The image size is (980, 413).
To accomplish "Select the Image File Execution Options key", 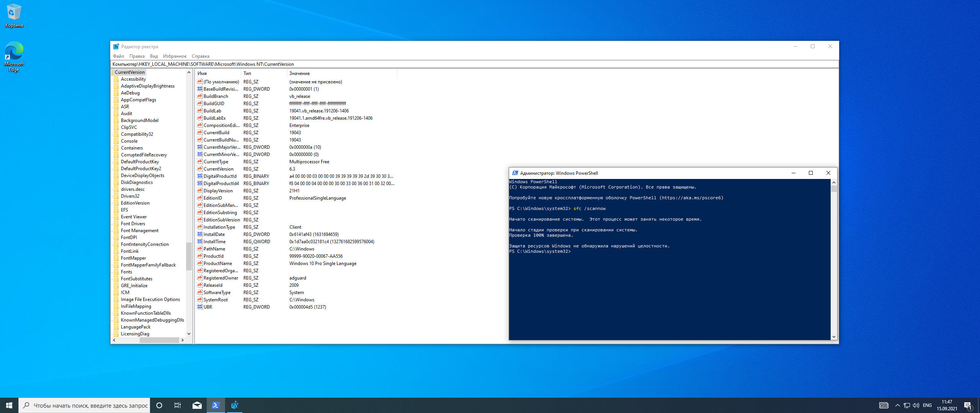I will [150, 299].
